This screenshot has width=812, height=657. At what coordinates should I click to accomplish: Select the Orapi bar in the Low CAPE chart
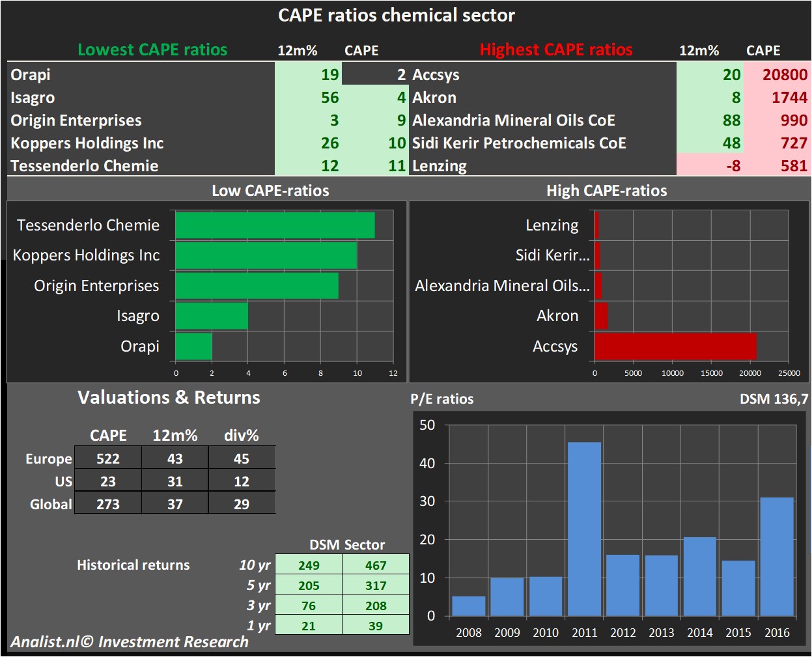point(193,346)
